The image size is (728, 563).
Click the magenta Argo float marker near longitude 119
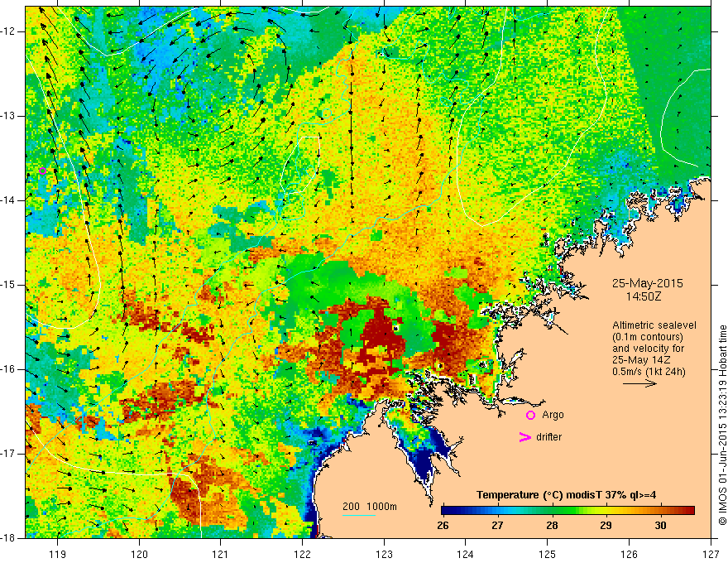coord(42,171)
